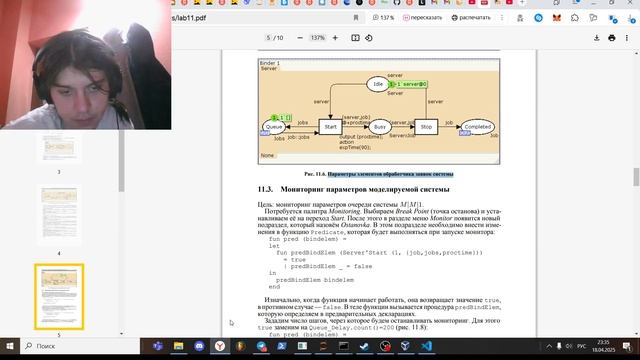Open the taskbar clock and calendar
Viewport: 640px width, 360px height.
point(603,346)
